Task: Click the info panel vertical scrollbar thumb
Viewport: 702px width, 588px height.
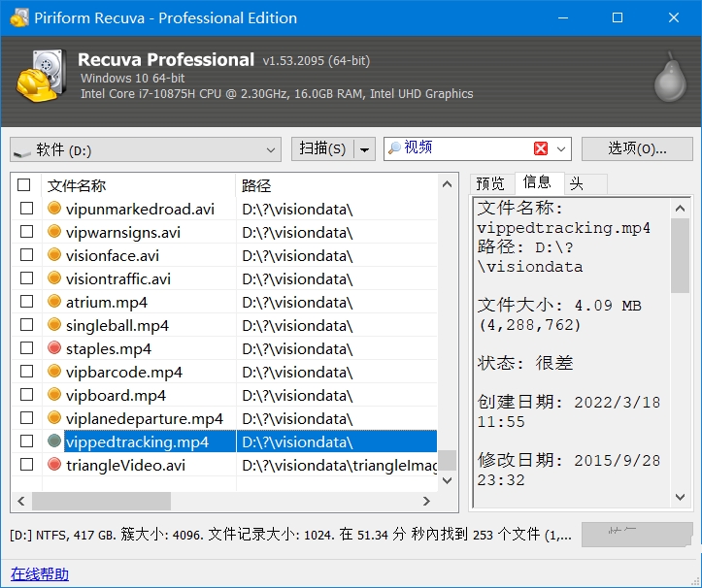Action: (680, 255)
